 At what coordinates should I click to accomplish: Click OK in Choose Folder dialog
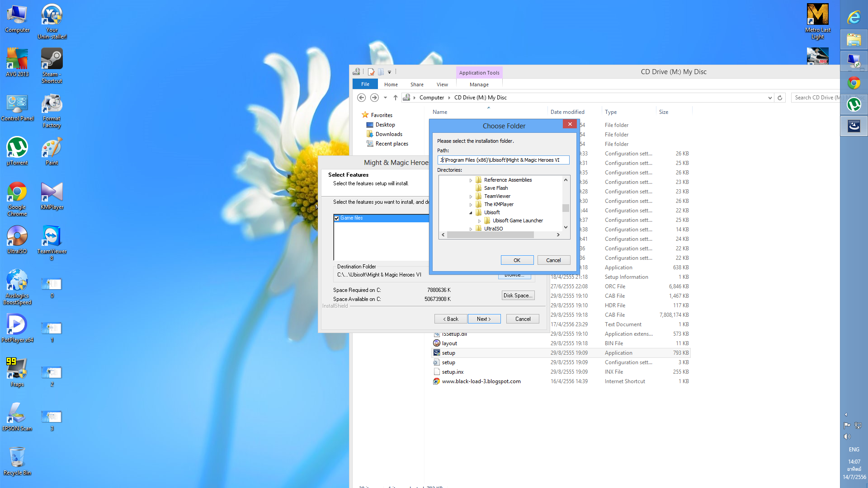(517, 260)
